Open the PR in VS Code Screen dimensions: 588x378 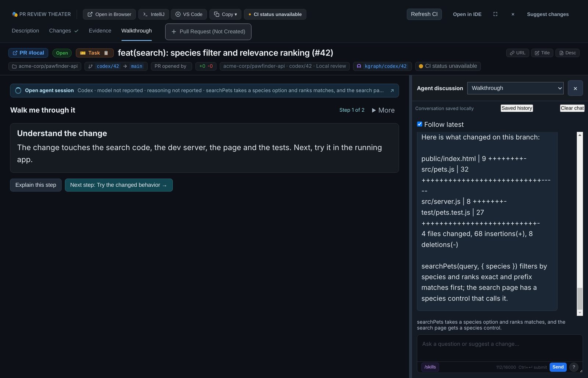point(189,14)
